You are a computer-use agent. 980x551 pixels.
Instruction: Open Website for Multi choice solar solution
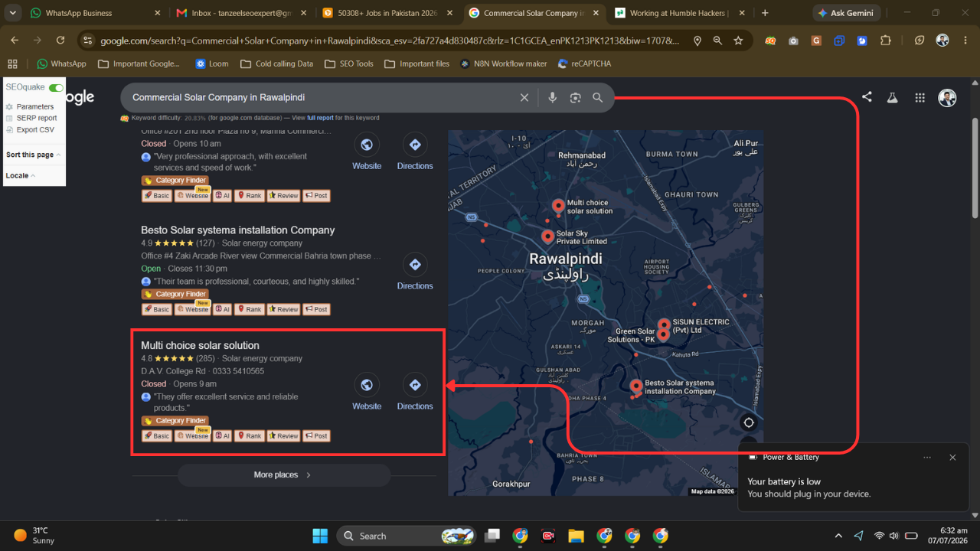(367, 391)
